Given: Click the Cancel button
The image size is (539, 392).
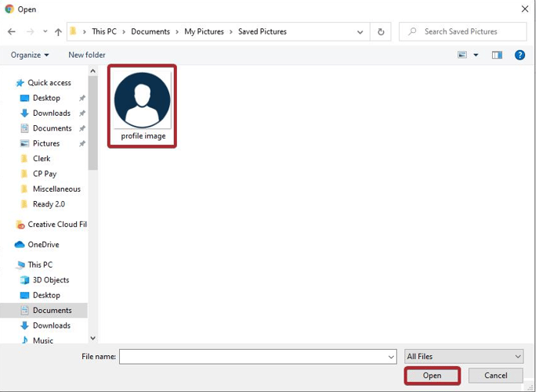Looking at the screenshot, I should click(x=495, y=376).
